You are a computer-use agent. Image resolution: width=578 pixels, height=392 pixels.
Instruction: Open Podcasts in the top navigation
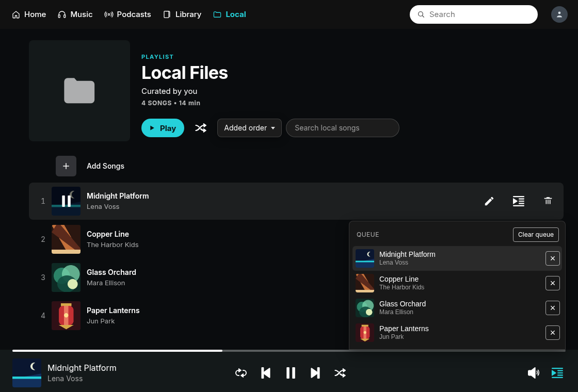point(127,14)
